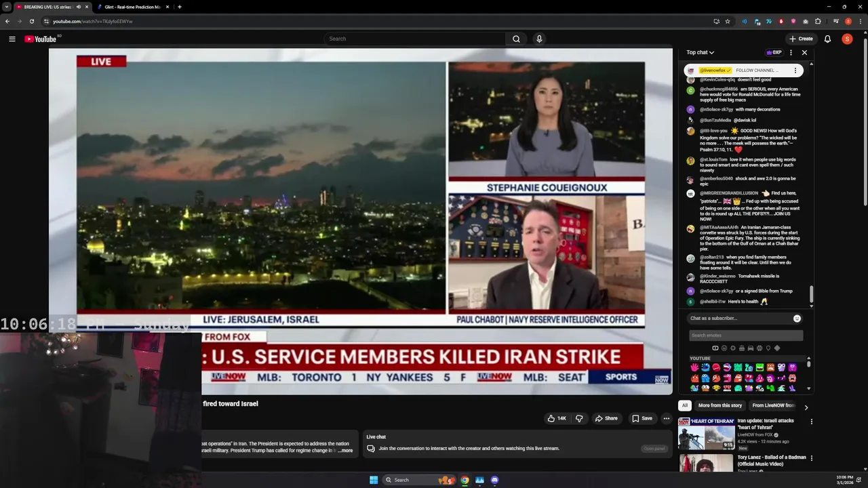Open a new Chrome tab

point(179,7)
